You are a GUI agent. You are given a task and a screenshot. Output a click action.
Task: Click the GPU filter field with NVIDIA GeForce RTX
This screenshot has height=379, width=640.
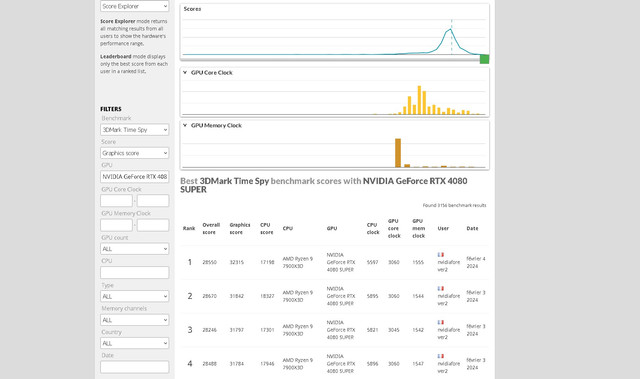click(x=134, y=177)
